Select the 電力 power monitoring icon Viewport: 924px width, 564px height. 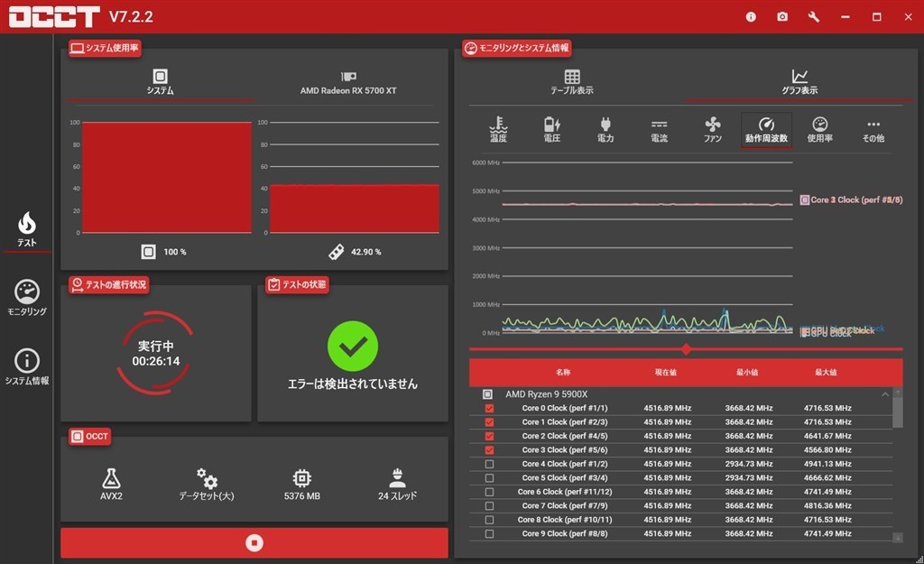pyautogui.click(x=605, y=129)
